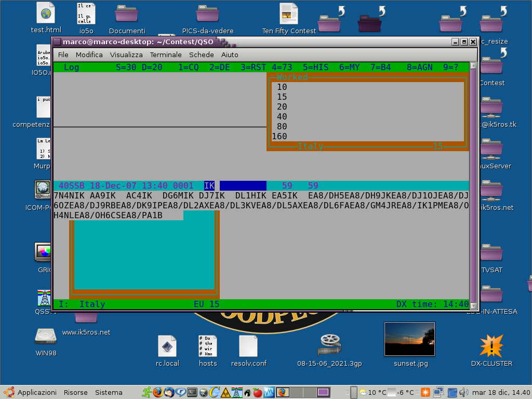The image size is (532, 399).
Task: Open the Risorse panel menu
Action: point(75,393)
